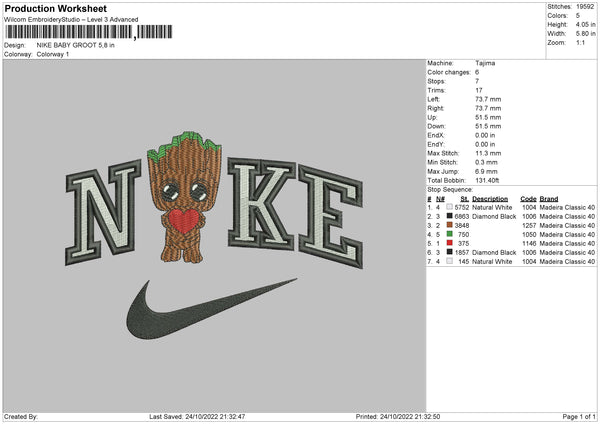The height and width of the screenshot is (424, 600).
Task: Click the barcode under the worksheet title
Action: (x=88, y=32)
